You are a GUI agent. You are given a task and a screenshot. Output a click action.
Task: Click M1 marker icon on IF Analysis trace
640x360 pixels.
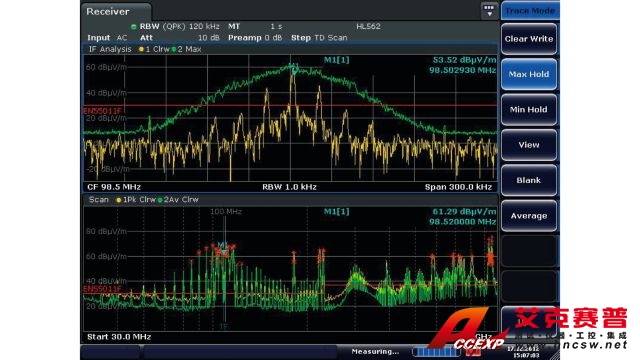pyautogui.click(x=294, y=69)
